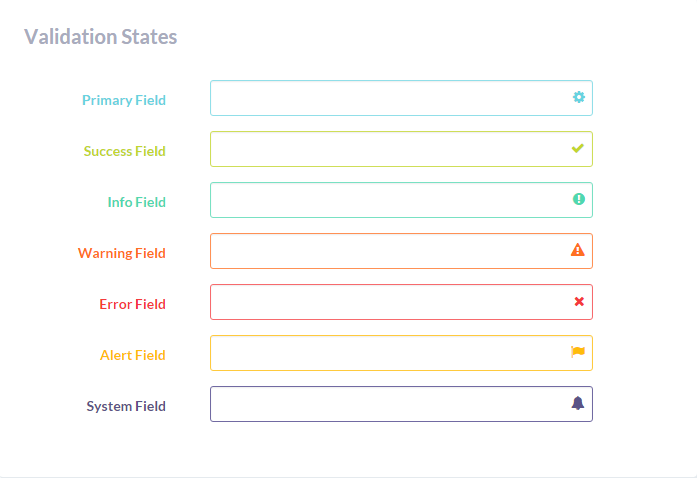This screenshot has width=697, height=478.
Task: Click the green checkmark icon in Success Field
Action: tap(578, 148)
